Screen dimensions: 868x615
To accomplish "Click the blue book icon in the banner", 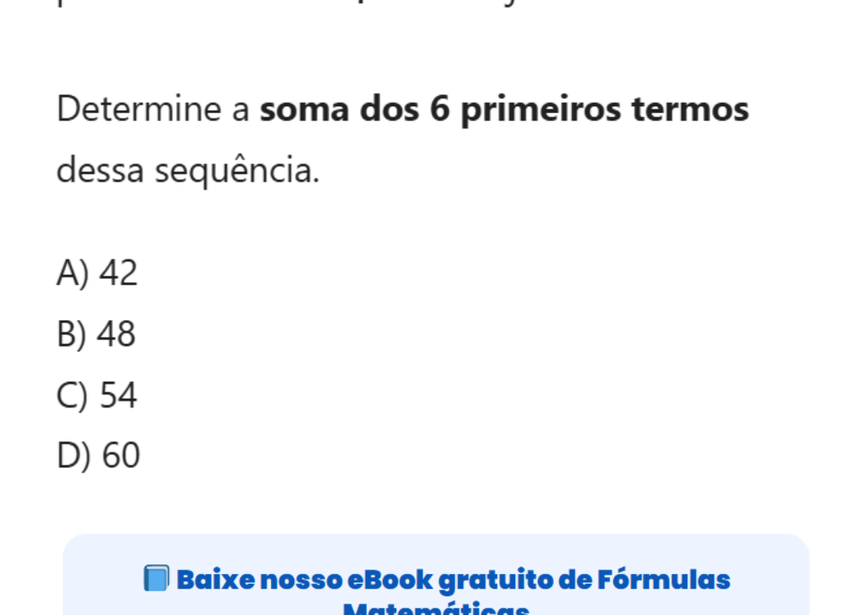I will coord(157,579).
